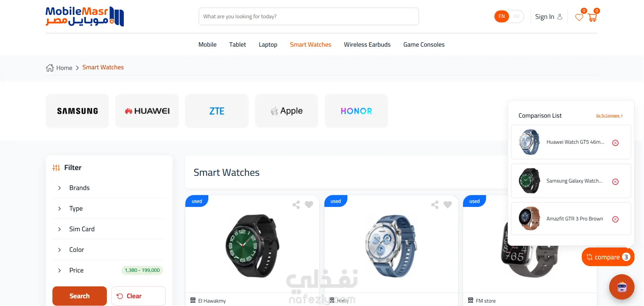Screen dimensions: 644x306
Task: Click the Home breadcrumb house icon
Action: click(x=50, y=68)
